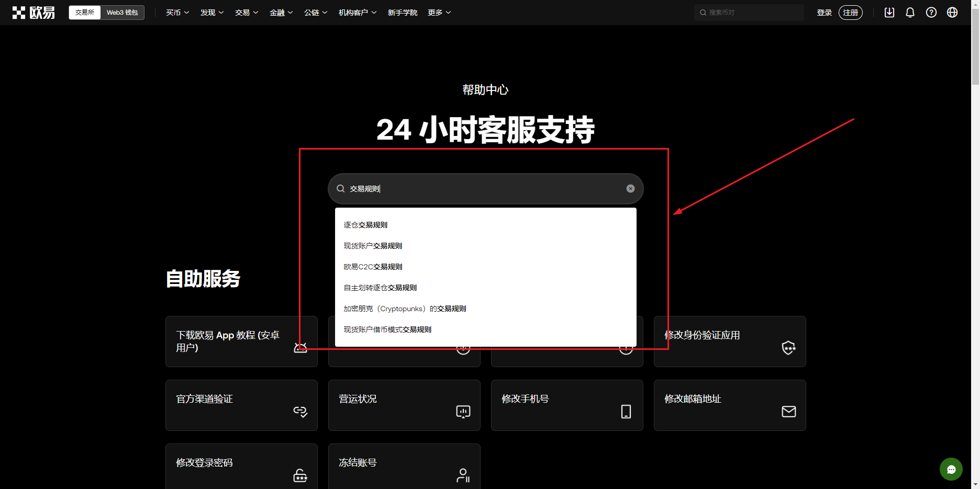Click the 登录 link
The width and height of the screenshot is (980, 489).
[x=825, y=13]
